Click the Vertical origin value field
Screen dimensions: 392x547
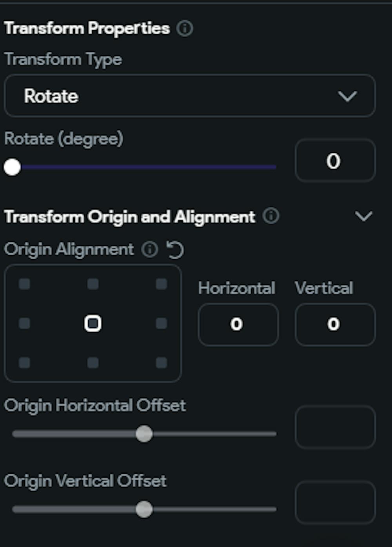pyautogui.click(x=334, y=324)
